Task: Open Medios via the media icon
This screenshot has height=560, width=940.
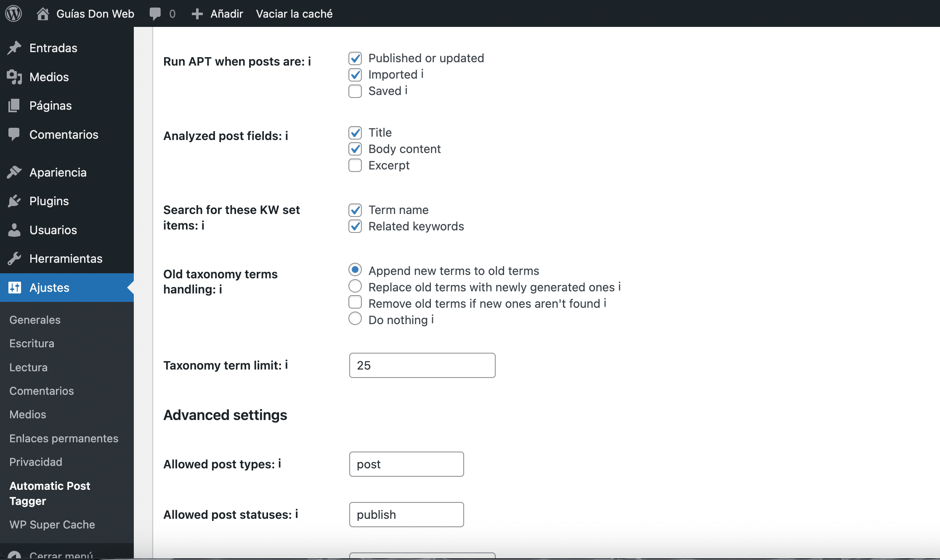Action: [14, 77]
